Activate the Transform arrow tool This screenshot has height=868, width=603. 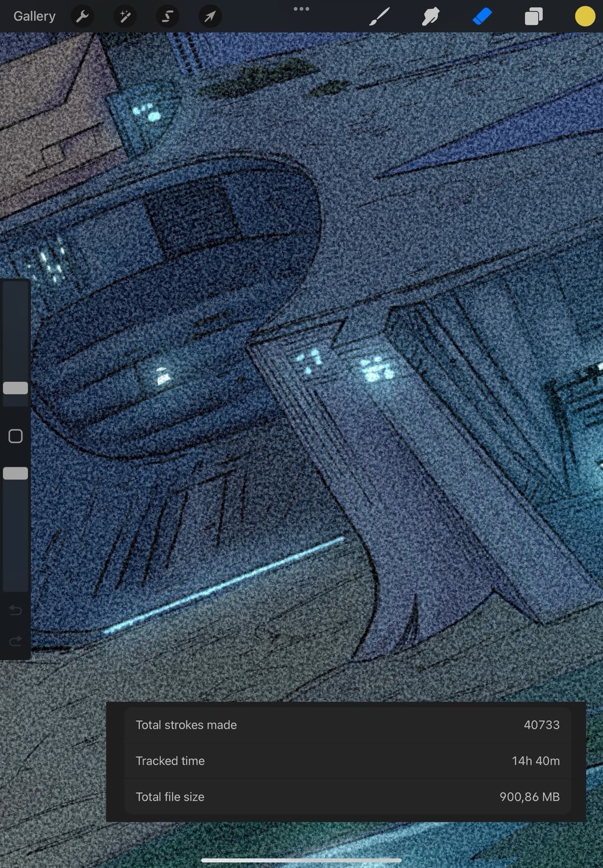(x=210, y=16)
